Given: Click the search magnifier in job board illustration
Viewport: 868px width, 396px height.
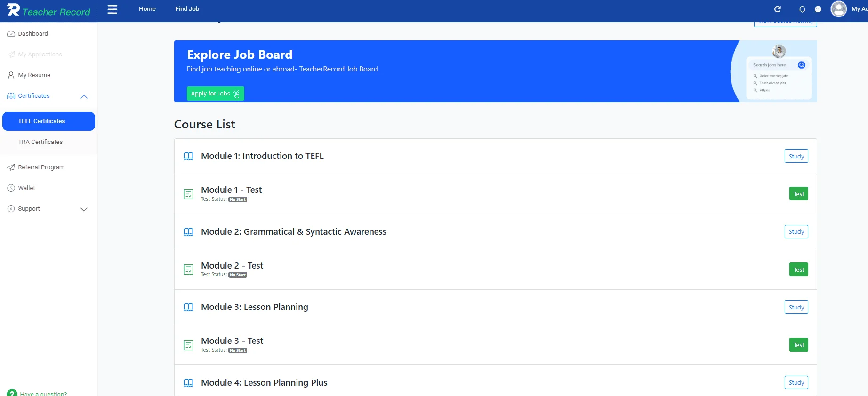Looking at the screenshot, I should pyautogui.click(x=802, y=65).
